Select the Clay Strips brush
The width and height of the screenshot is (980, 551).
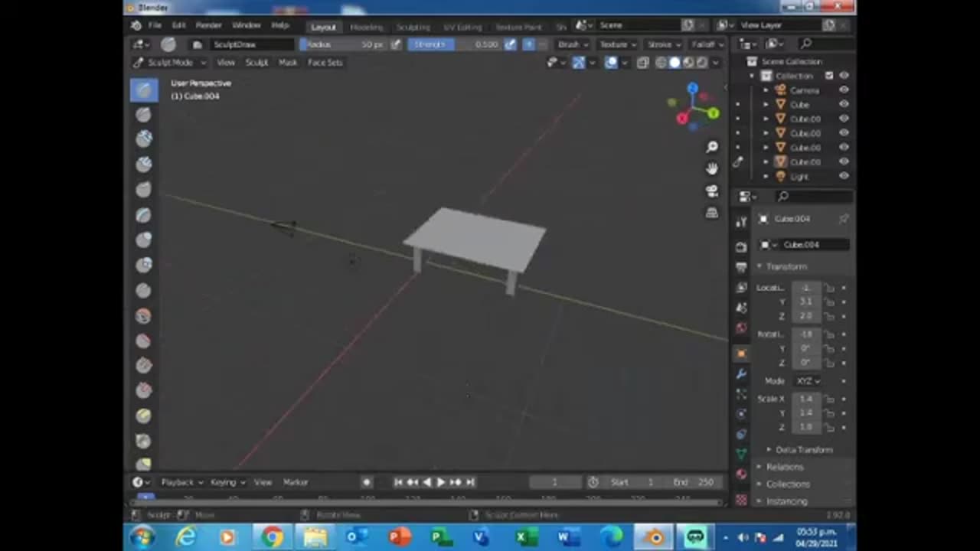click(144, 165)
